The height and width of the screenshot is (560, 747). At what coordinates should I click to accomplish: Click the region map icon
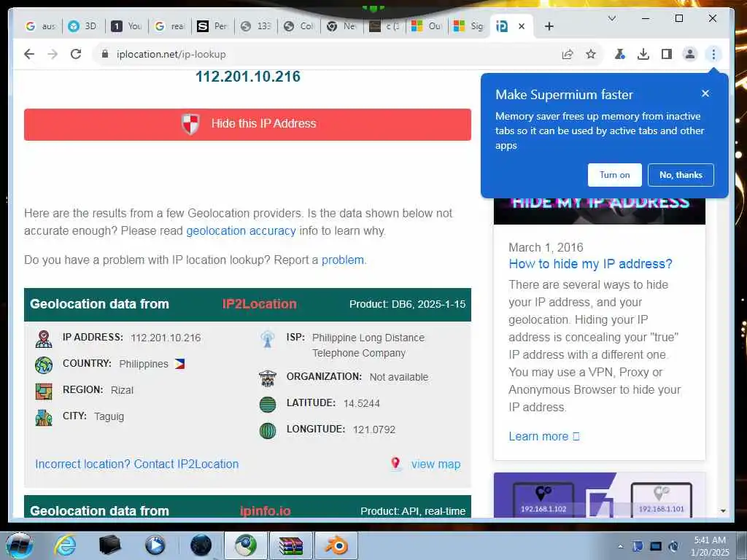pos(44,392)
